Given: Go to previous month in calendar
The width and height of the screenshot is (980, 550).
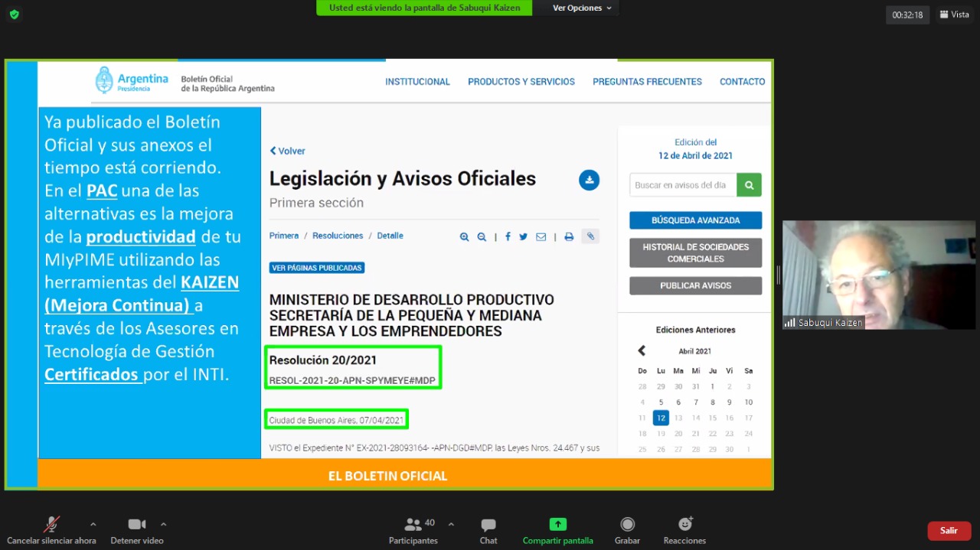Looking at the screenshot, I should [642, 351].
